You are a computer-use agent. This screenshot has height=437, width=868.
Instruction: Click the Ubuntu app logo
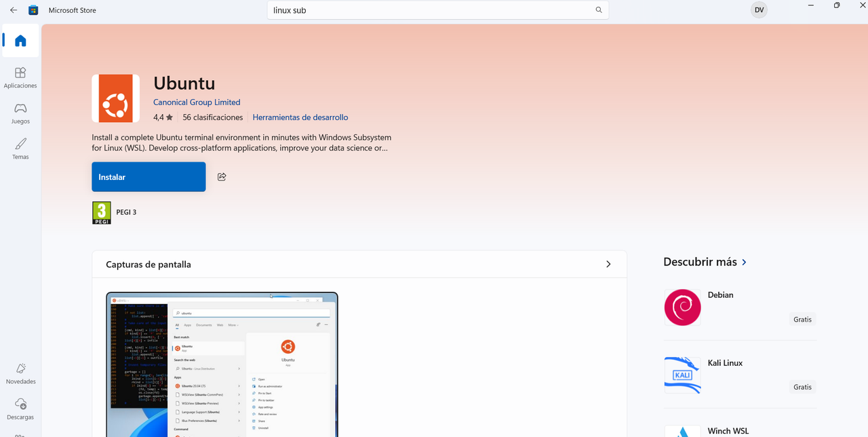coord(116,98)
